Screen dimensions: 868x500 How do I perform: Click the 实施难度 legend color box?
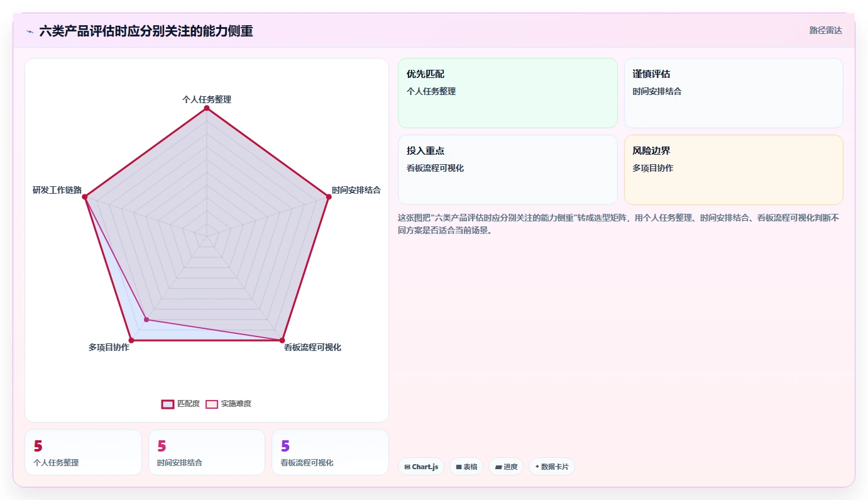coord(212,404)
